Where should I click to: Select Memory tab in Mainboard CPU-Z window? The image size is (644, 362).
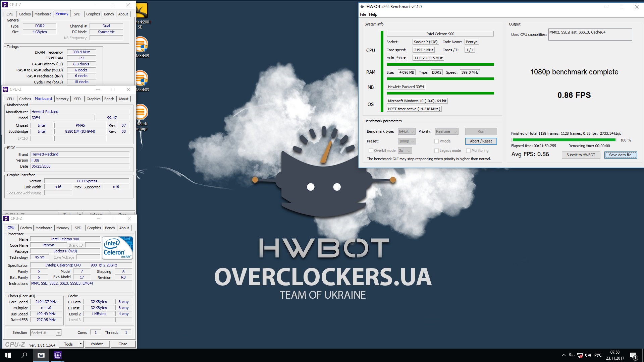(x=62, y=99)
